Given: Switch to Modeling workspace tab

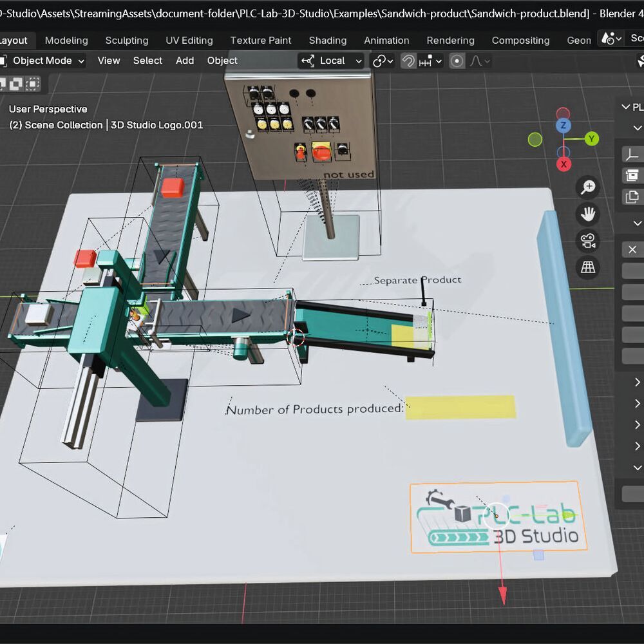Looking at the screenshot, I should point(66,40).
